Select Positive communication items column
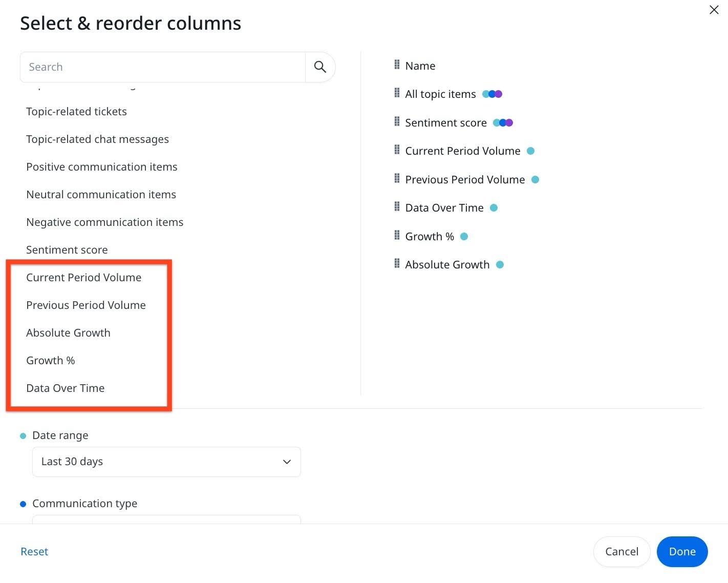728x583 pixels. click(x=101, y=167)
